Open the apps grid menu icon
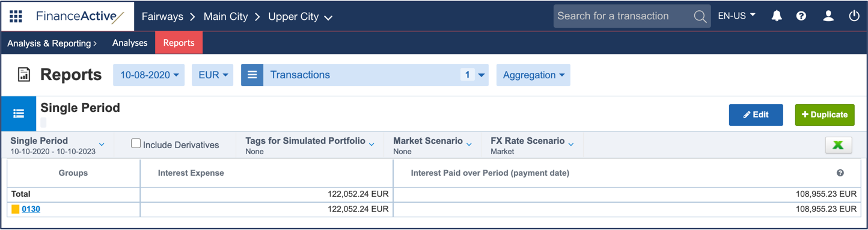The image size is (868, 230). tap(16, 16)
